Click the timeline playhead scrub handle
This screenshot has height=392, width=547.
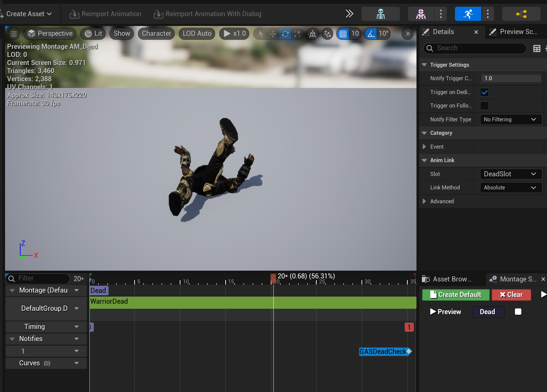pyautogui.click(x=273, y=278)
